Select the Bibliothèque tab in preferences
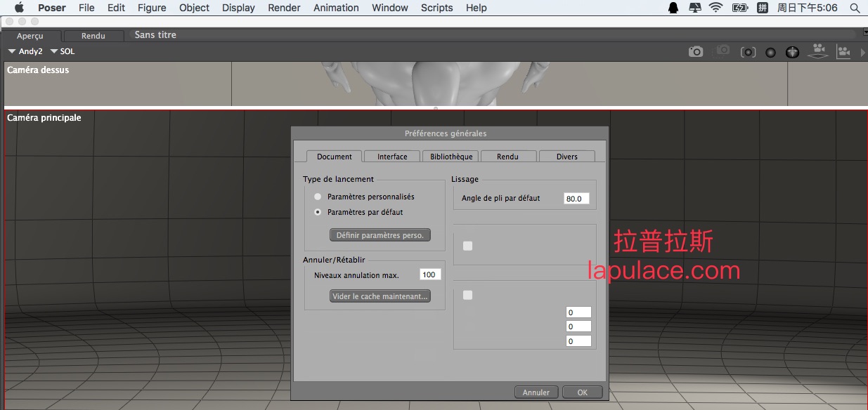 click(x=451, y=157)
